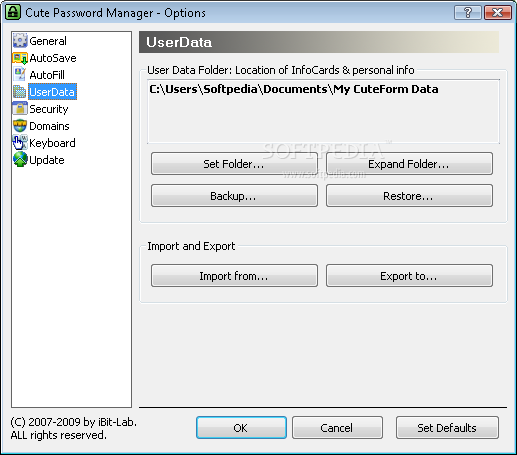
Task: Open the General options page
Action: pyautogui.click(x=48, y=41)
